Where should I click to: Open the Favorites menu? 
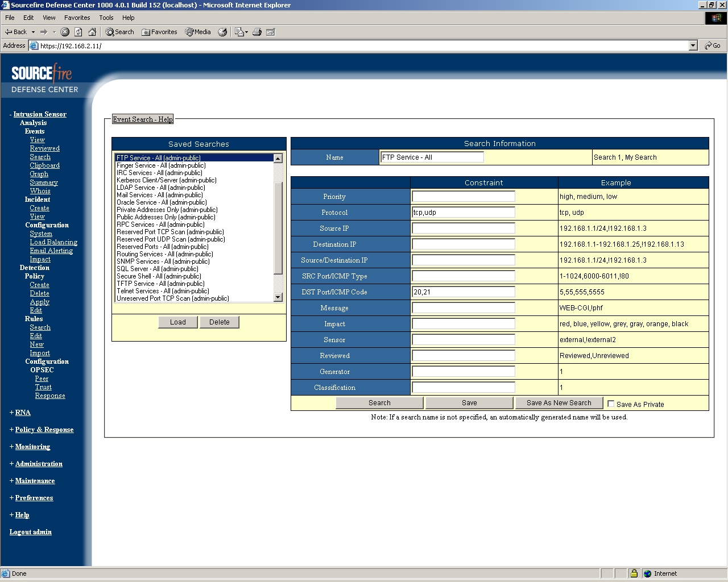pyautogui.click(x=77, y=18)
